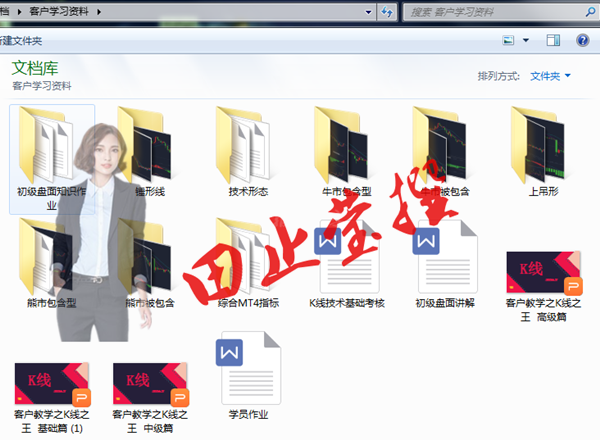
Task: Open the 综合MT4指标 folder
Action: [248, 258]
